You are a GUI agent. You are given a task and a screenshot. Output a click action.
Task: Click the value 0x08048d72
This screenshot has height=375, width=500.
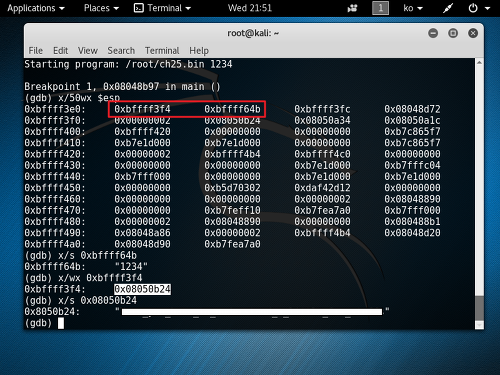click(412, 109)
